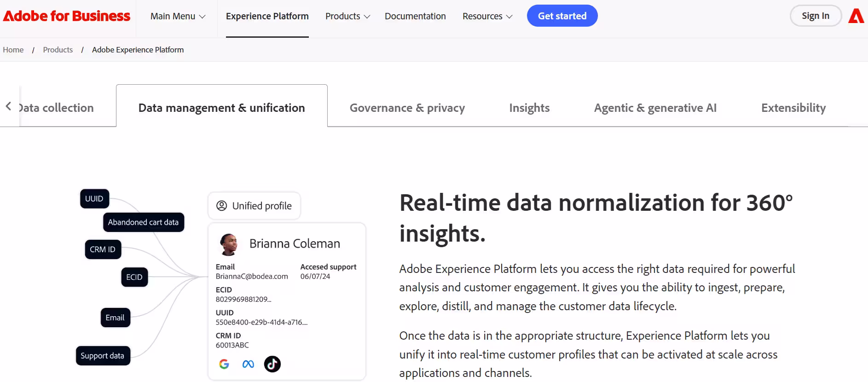This screenshot has height=382, width=868.
Task: Click the Get started button
Action: [x=562, y=16]
